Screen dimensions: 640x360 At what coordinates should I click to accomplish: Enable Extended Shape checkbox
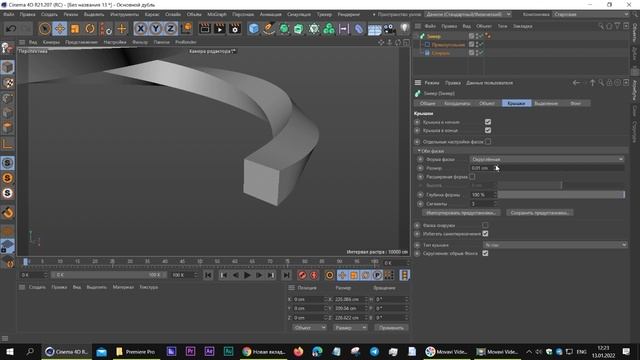472,177
